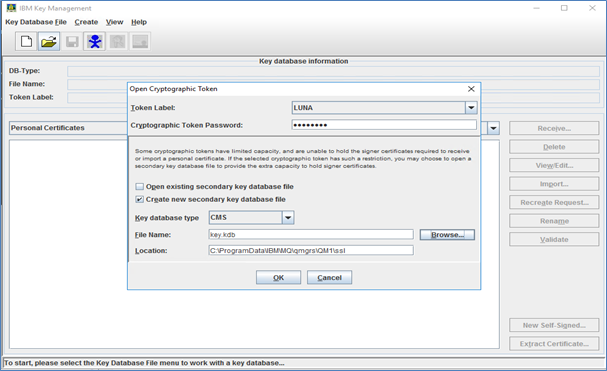Open the Help menu
Screen dimensions: 607x371
pyautogui.click(x=139, y=22)
